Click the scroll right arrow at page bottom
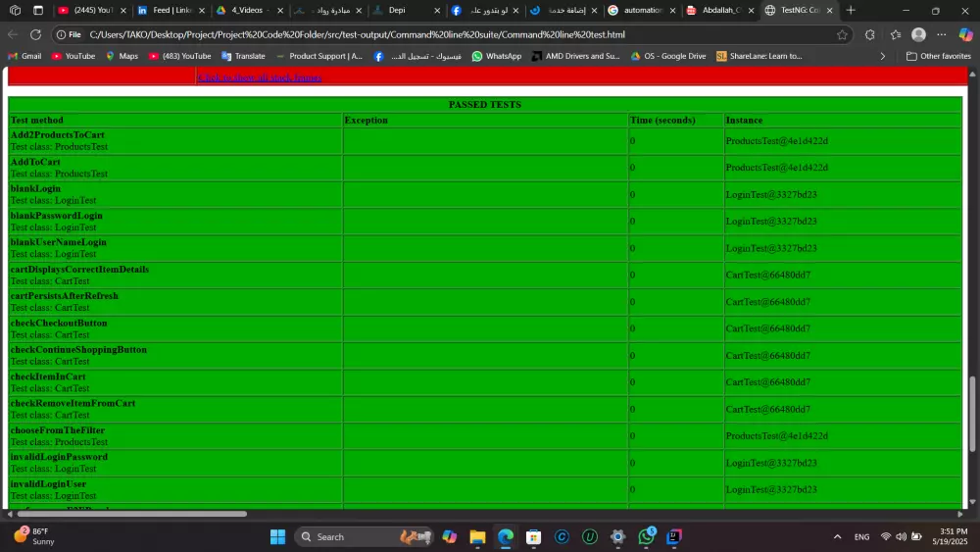 coord(960,514)
